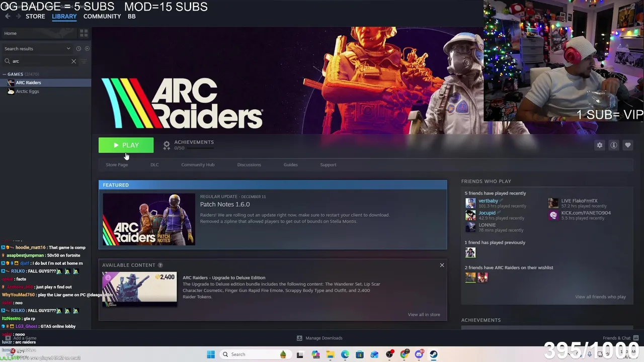Screen dimensions: 644x362
Task: Click the available content help question mark
Action: (x=160, y=265)
